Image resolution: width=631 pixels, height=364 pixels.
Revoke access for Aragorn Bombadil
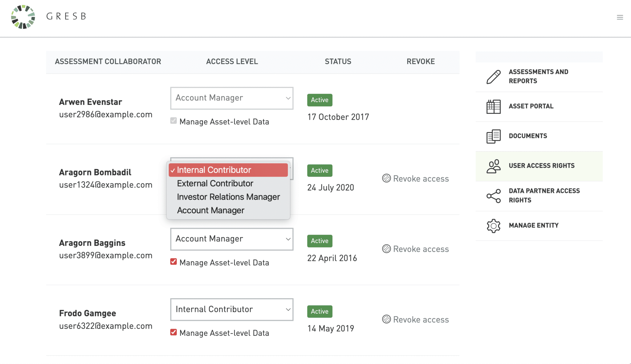click(415, 178)
